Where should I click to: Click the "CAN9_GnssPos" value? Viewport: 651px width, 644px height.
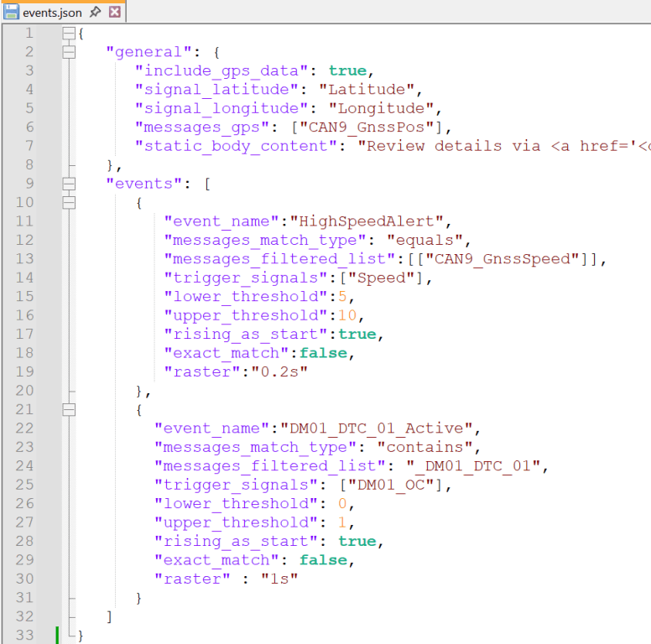pos(367,127)
